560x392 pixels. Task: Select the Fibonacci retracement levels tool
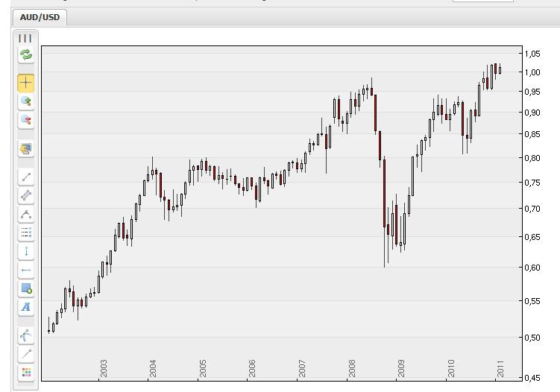[25, 233]
